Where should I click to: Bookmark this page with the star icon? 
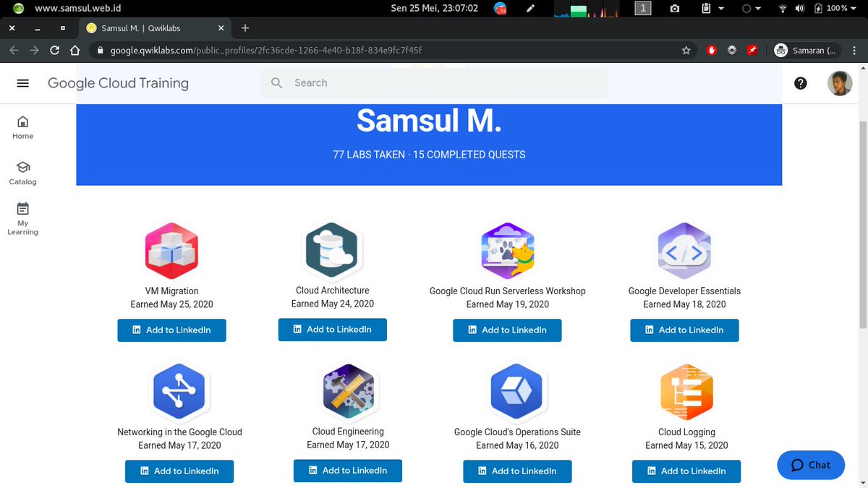point(686,51)
